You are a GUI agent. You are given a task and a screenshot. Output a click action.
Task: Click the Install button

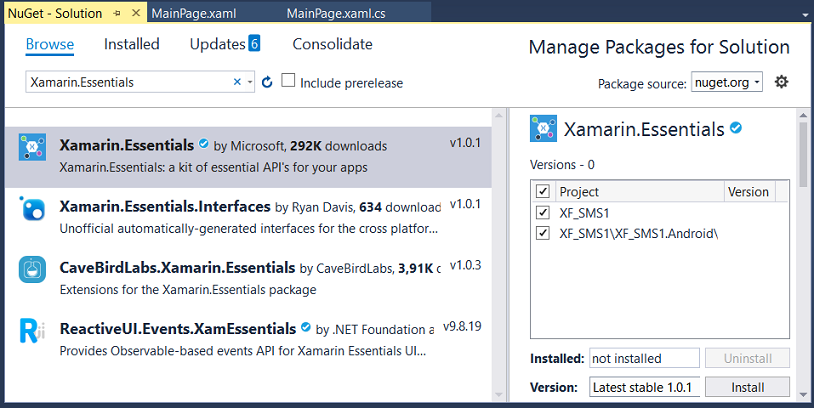click(748, 387)
